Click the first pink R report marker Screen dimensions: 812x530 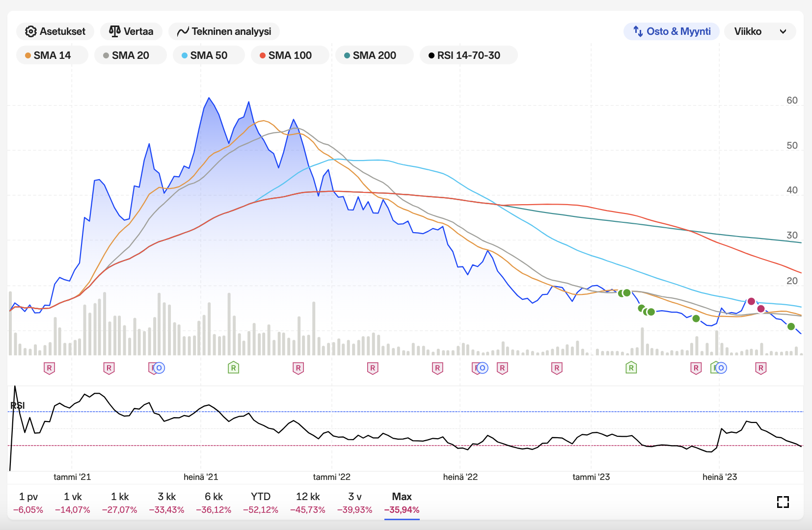(49, 368)
